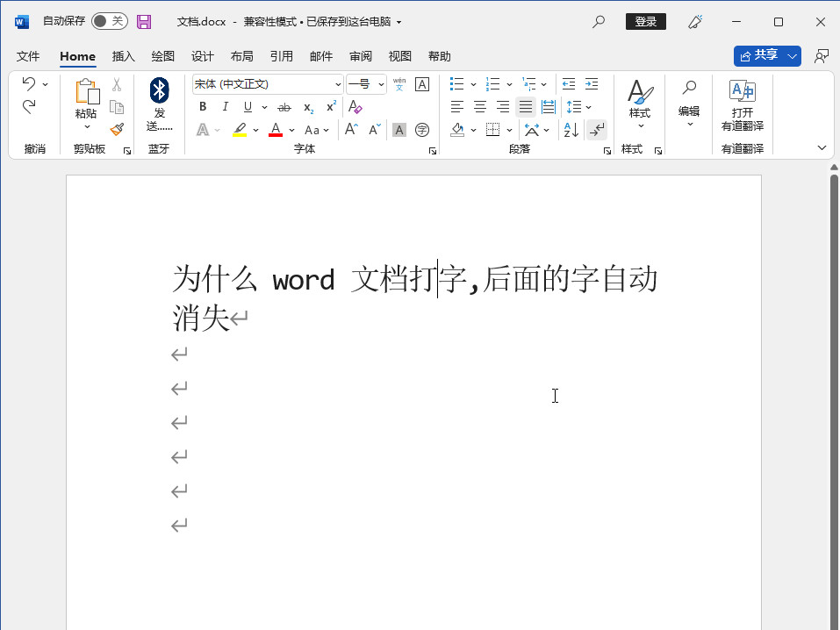Expand the font size dropdown
840x630 pixels.
click(x=381, y=84)
